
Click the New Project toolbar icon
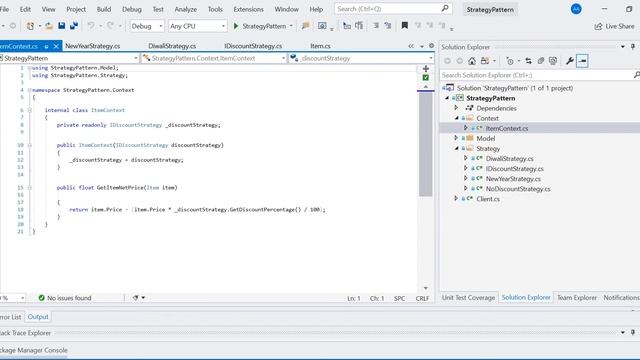coord(30,26)
